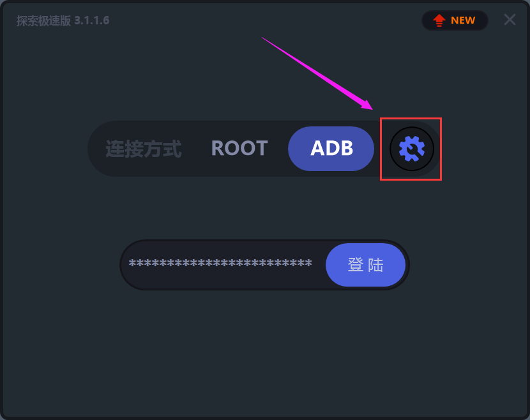This screenshot has width=530, height=420.
Task: Open the settings tool inside the red box
Action: [x=411, y=149]
